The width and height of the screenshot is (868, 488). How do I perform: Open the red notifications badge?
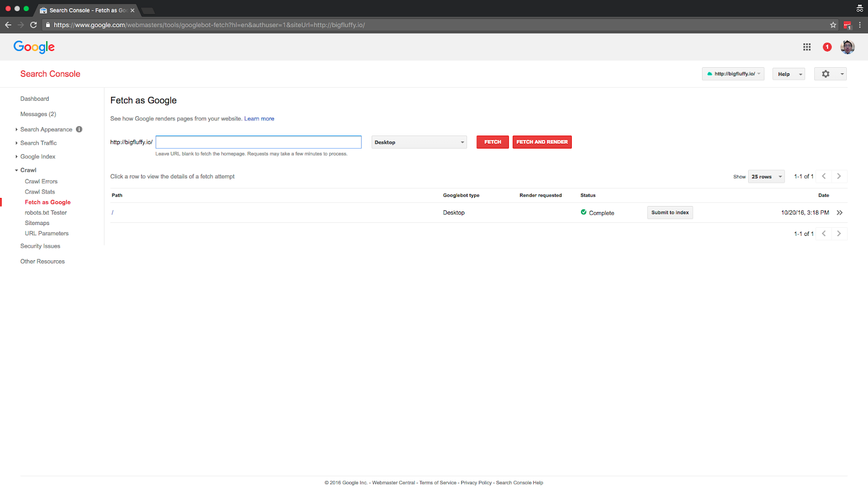[827, 47]
